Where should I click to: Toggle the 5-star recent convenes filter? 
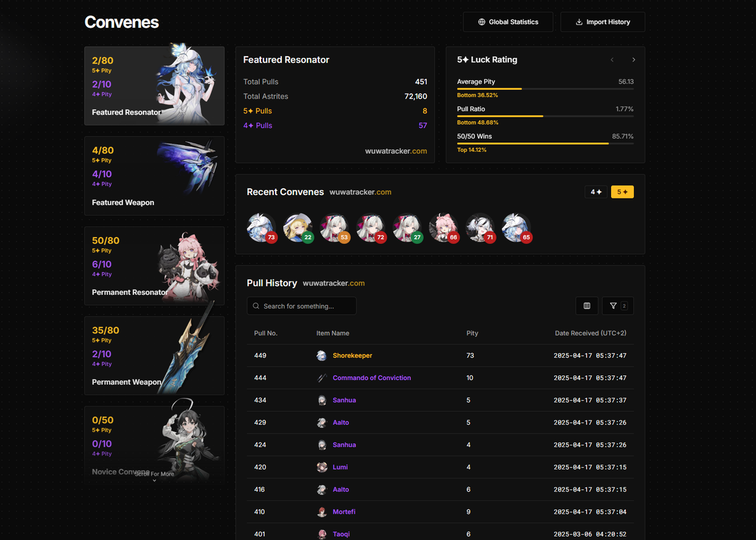[622, 192]
